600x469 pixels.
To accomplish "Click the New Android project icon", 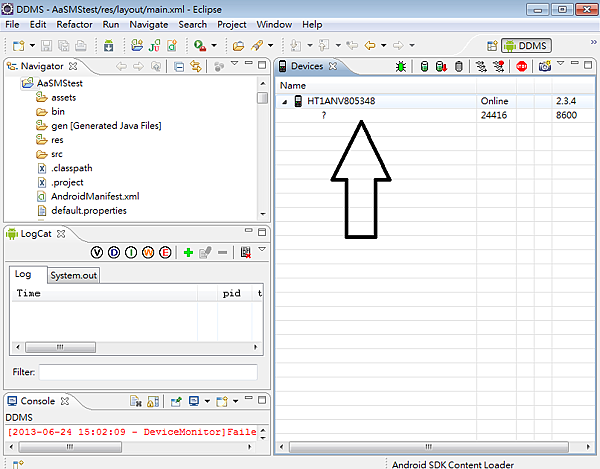I will [137, 46].
